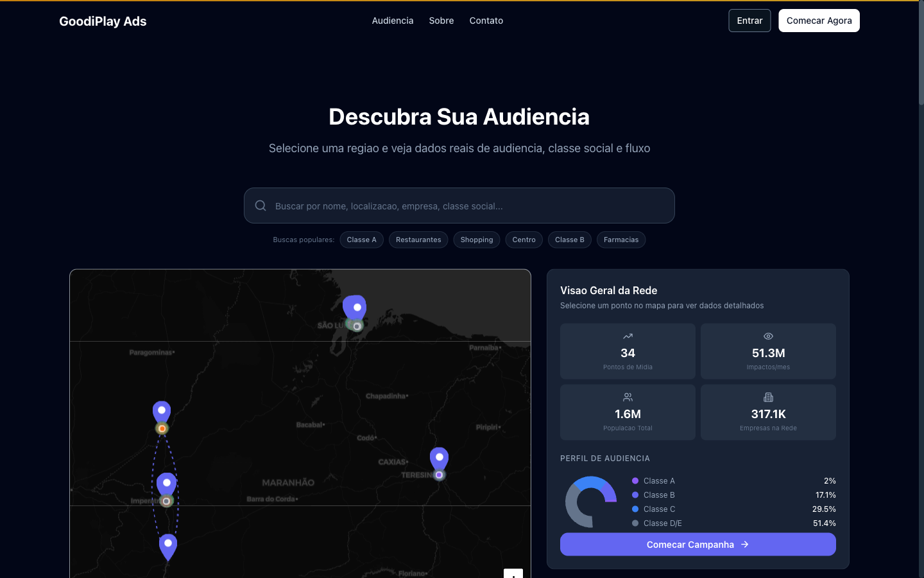Click the map zoom-in plus button

[x=513, y=574]
